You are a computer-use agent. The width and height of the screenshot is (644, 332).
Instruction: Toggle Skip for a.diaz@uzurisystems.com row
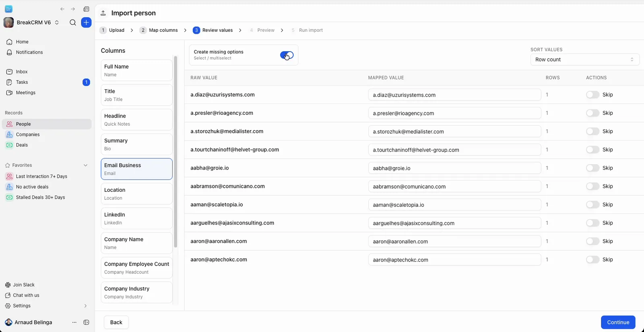pyautogui.click(x=592, y=95)
